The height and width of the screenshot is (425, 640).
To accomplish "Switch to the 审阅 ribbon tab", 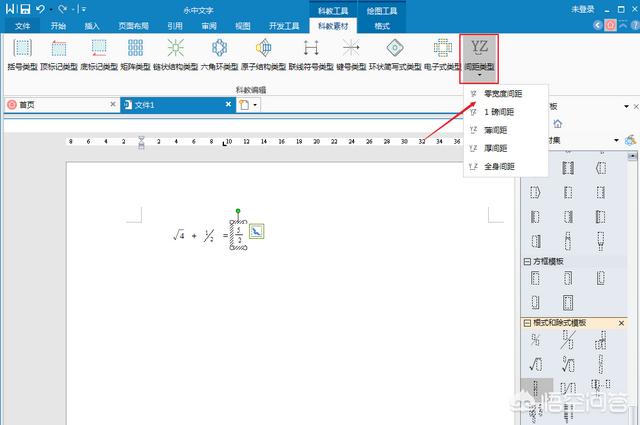I will [x=209, y=26].
